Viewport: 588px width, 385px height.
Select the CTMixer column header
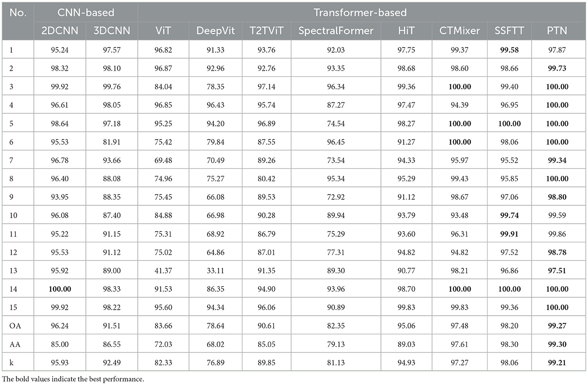click(459, 30)
